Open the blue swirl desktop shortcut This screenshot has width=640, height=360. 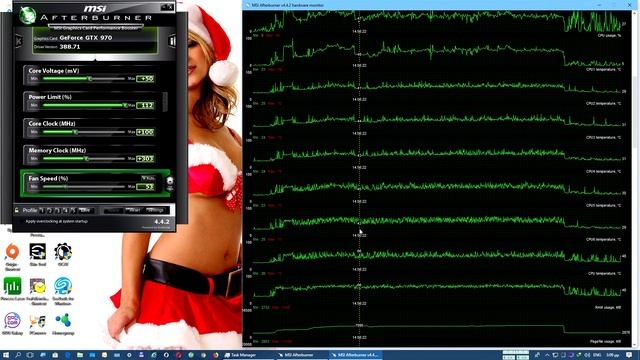click(63, 291)
